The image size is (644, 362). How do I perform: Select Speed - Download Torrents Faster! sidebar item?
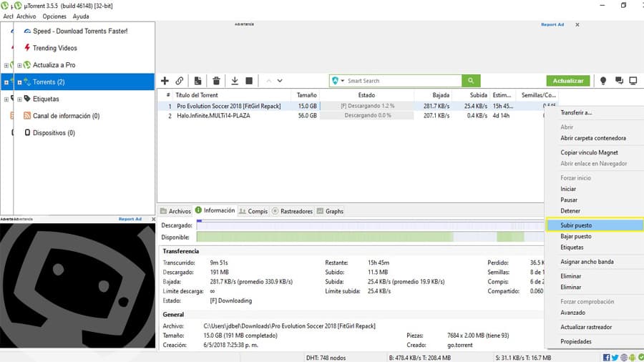point(80,31)
